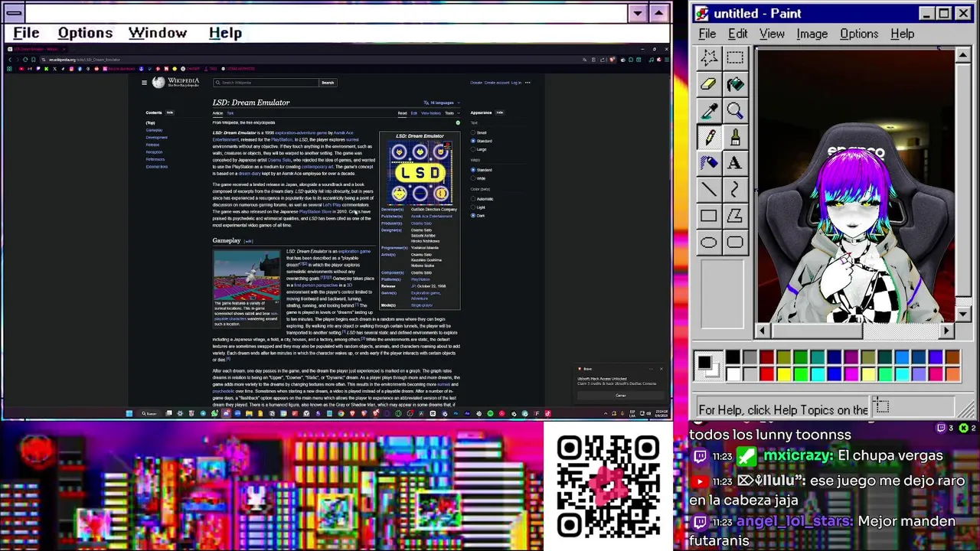Click the Wikipedia globe logo

click(x=158, y=82)
